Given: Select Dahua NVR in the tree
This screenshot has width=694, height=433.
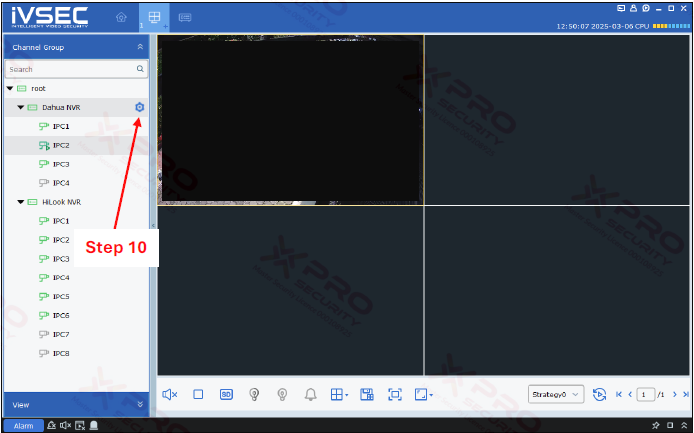Looking at the screenshot, I should coord(61,108).
